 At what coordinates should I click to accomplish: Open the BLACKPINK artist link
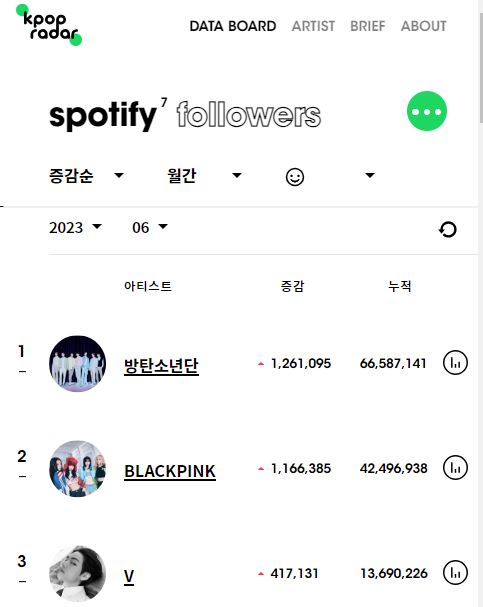click(170, 471)
